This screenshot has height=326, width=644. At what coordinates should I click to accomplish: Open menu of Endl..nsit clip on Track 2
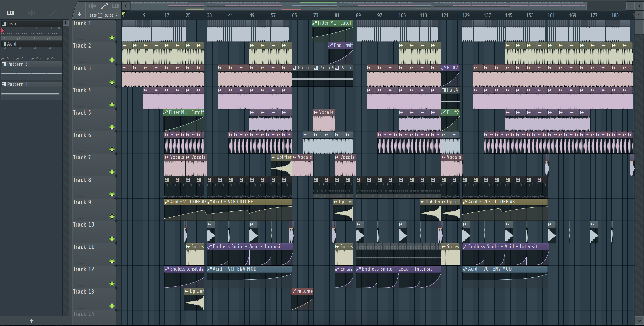click(331, 45)
